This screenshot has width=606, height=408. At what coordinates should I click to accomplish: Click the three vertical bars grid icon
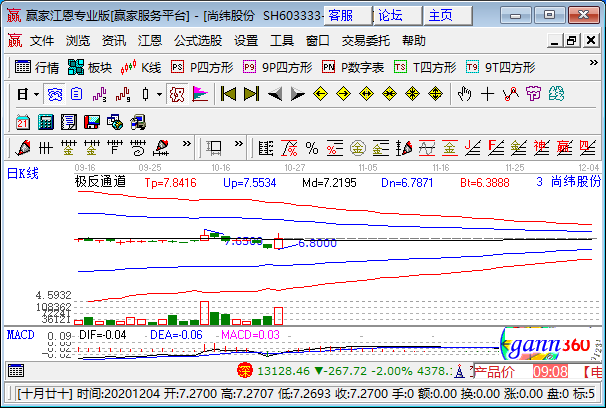[46, 148]
